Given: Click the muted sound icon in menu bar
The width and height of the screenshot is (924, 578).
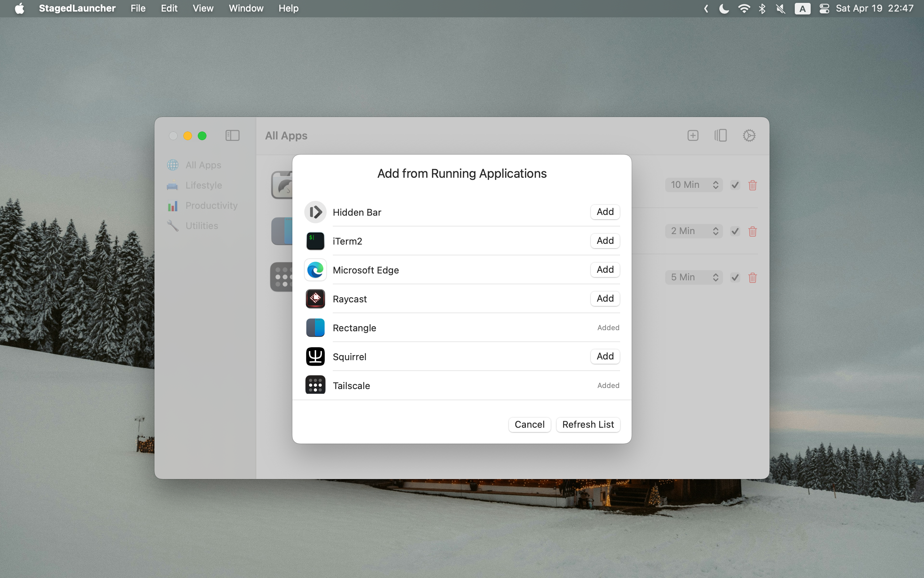Looking at the screenshot, I should (x=781, y=8).
